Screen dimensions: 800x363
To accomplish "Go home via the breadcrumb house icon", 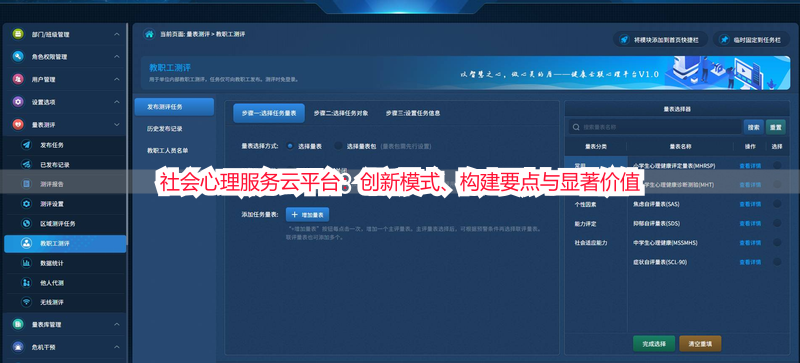I will (x=149, y=34).
